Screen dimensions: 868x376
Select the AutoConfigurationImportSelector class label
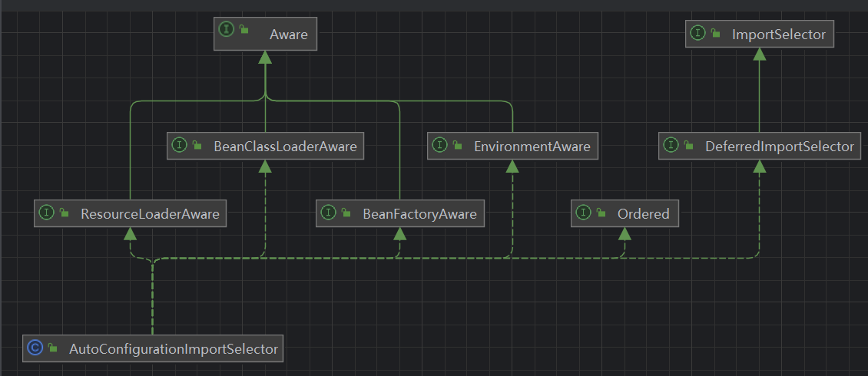tap(173, 349)
